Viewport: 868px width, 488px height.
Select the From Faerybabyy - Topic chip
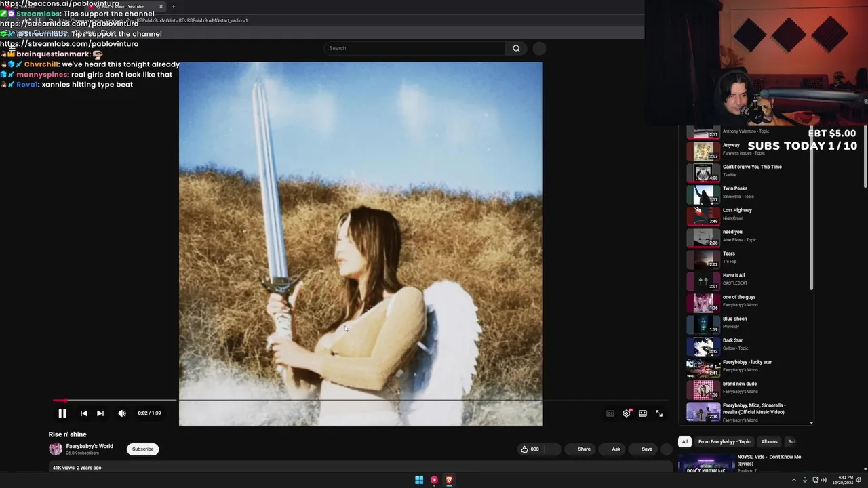(x=724, y=441)
